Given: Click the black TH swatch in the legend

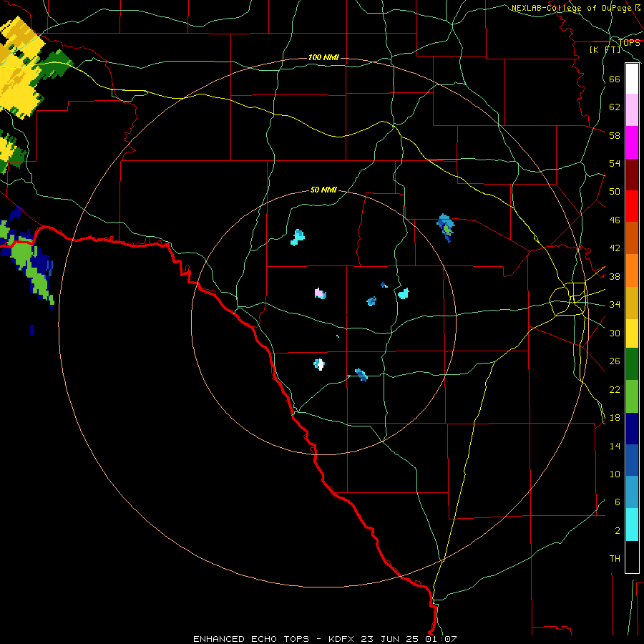Looking at the screenshot, I should [632, 557].
